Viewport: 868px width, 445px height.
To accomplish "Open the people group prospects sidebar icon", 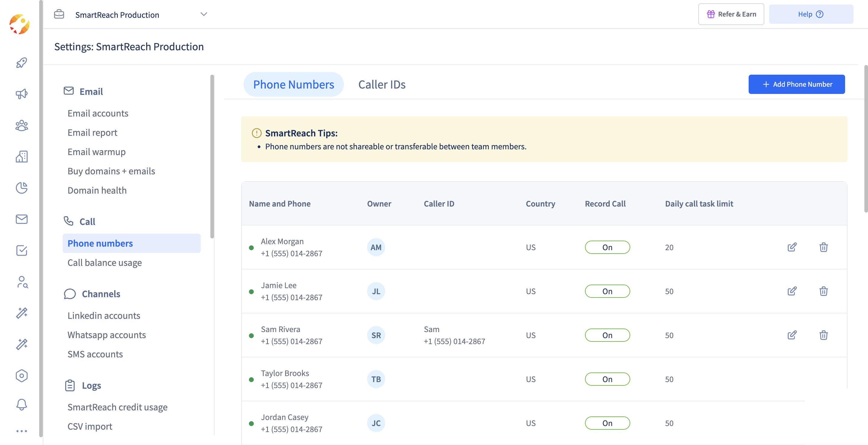I will [22, 125].
